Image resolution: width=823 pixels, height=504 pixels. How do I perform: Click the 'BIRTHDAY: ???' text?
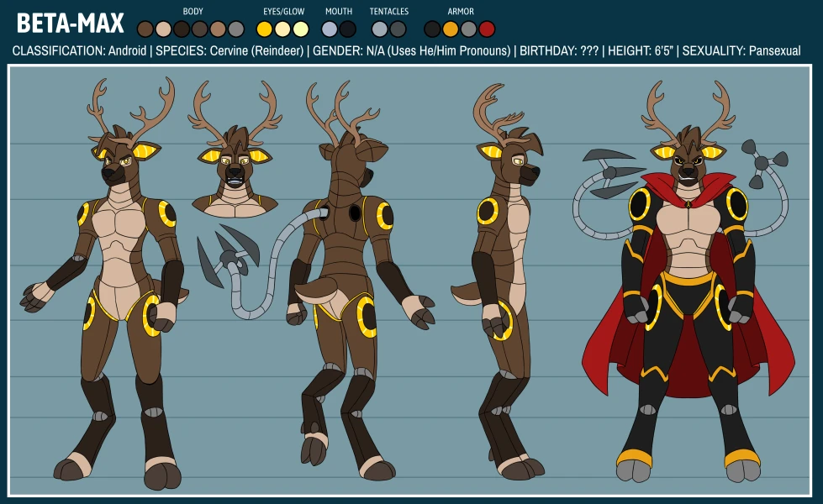click(x=559, y=51)
